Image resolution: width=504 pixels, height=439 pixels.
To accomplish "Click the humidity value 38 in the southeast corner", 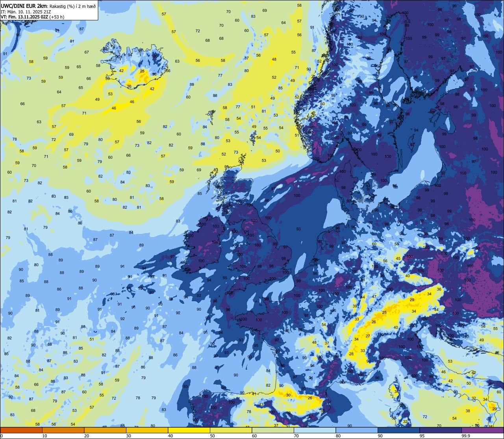I will coord(468,411).
